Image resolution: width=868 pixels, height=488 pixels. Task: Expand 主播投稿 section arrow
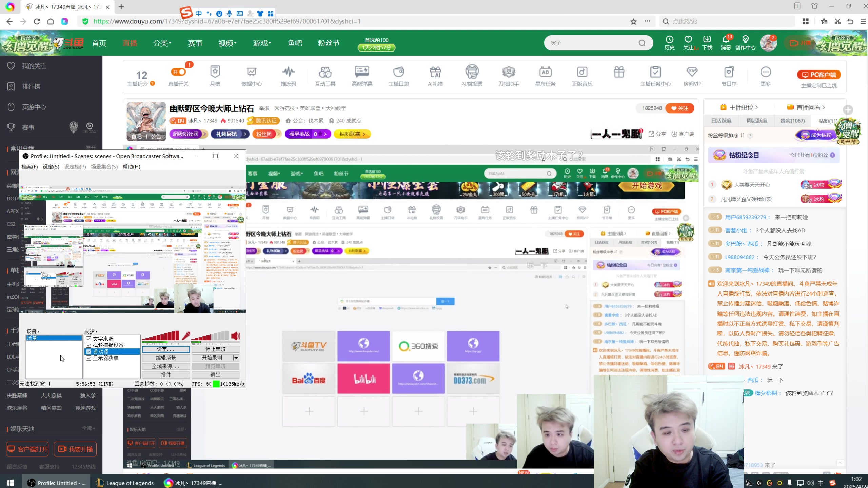coord(757,107)
